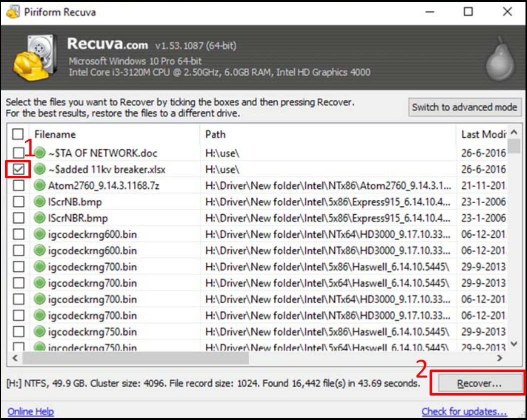527x420 pixels.
Task: Click green status dot for IScrNBR.bmp
Action: click(39, 217)
